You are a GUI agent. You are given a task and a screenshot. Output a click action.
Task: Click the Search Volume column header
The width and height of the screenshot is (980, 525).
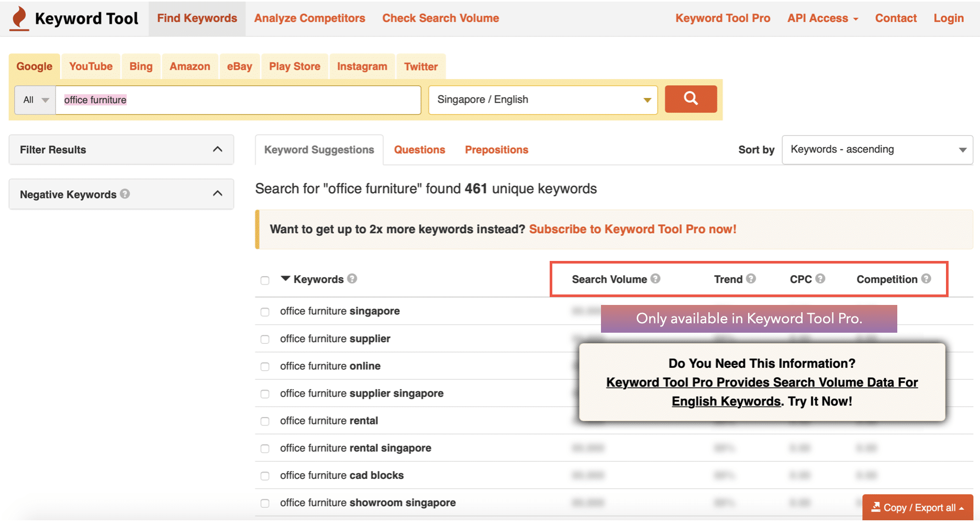click(609, 279)
